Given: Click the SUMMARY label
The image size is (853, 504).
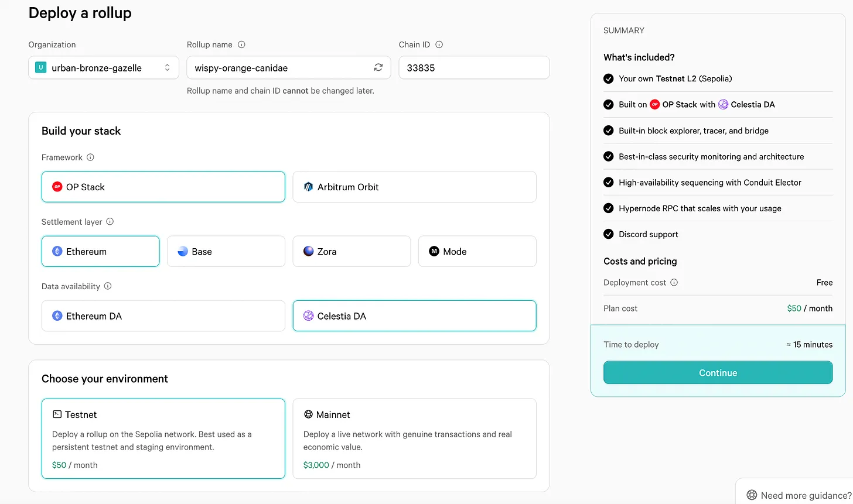Looking at the screenshot, I should 624,30.
